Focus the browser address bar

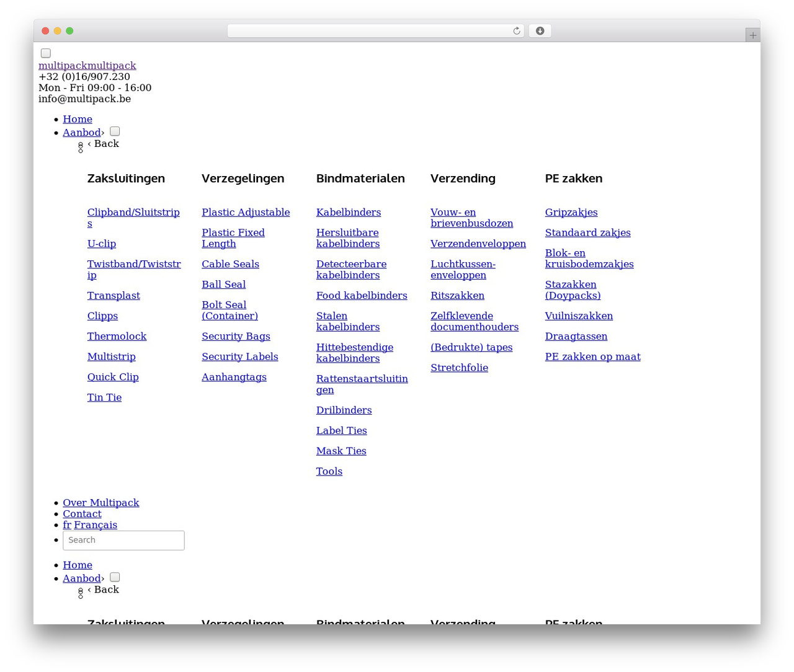coord(375,31)
